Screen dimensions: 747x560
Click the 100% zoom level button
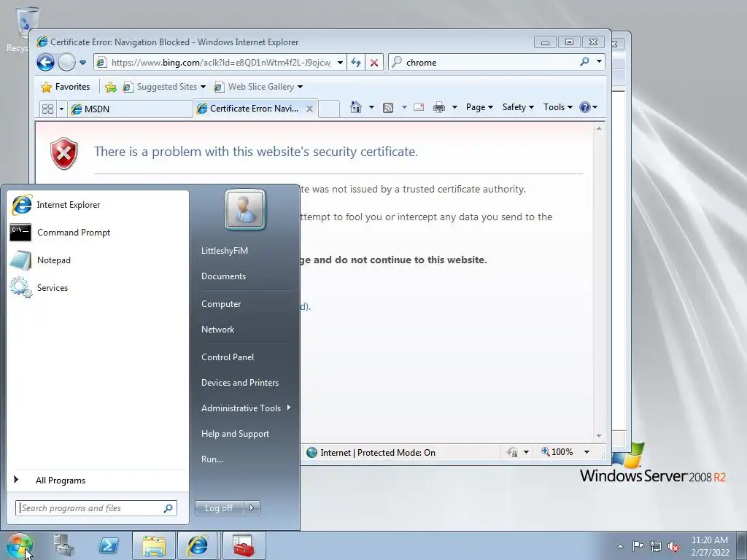(557, 452)
